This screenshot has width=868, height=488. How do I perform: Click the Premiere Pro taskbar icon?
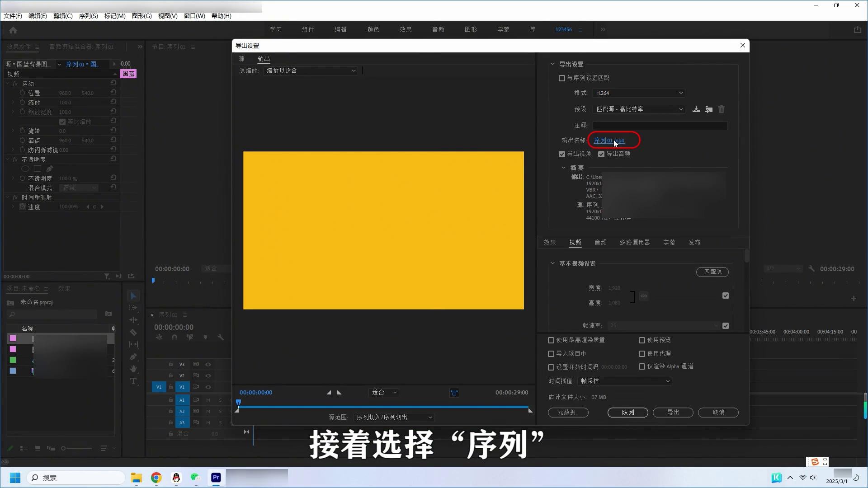pos(216,478)
